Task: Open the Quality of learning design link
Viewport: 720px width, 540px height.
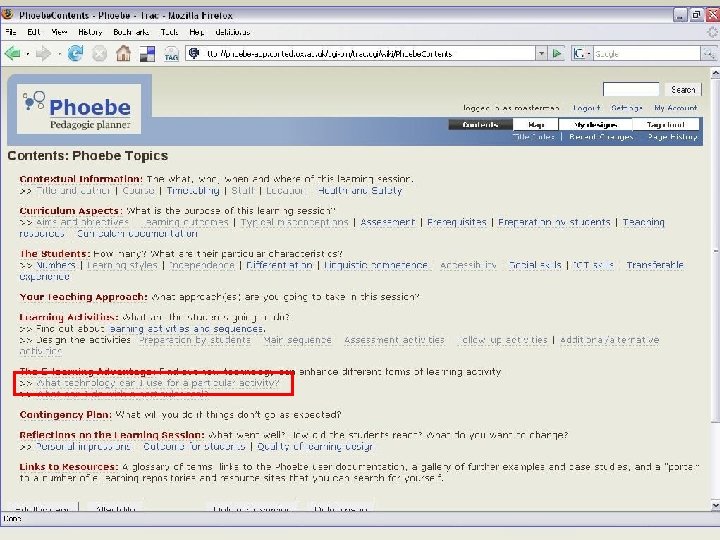Action: (315, 446)
